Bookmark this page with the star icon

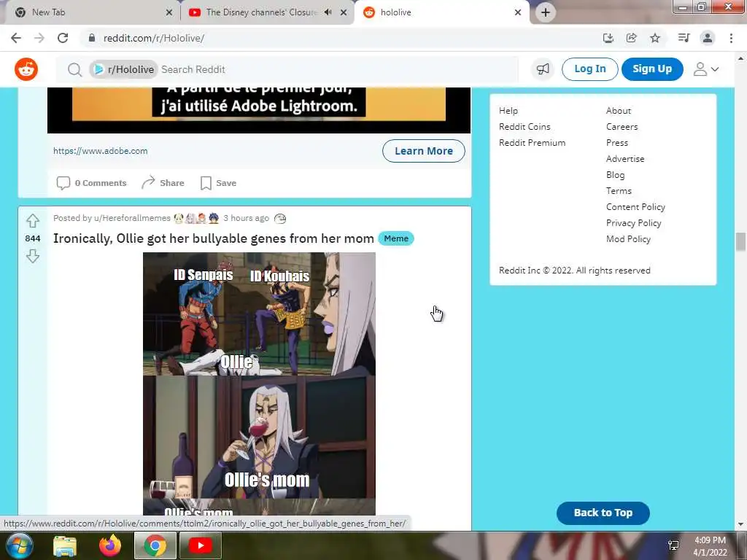pyautogui.click(x=655, y=38)
